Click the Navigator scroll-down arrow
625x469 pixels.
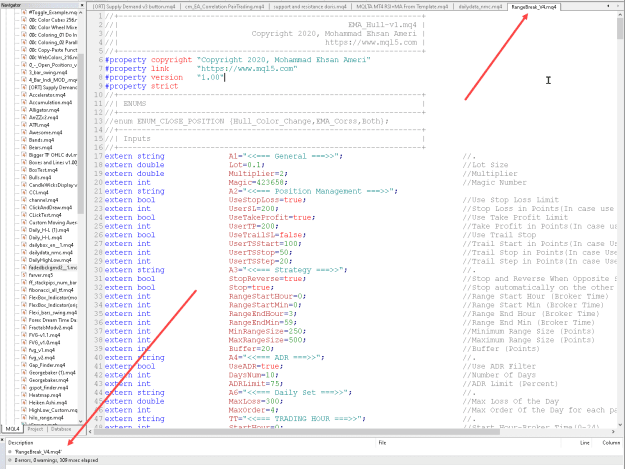click(81, 421)
